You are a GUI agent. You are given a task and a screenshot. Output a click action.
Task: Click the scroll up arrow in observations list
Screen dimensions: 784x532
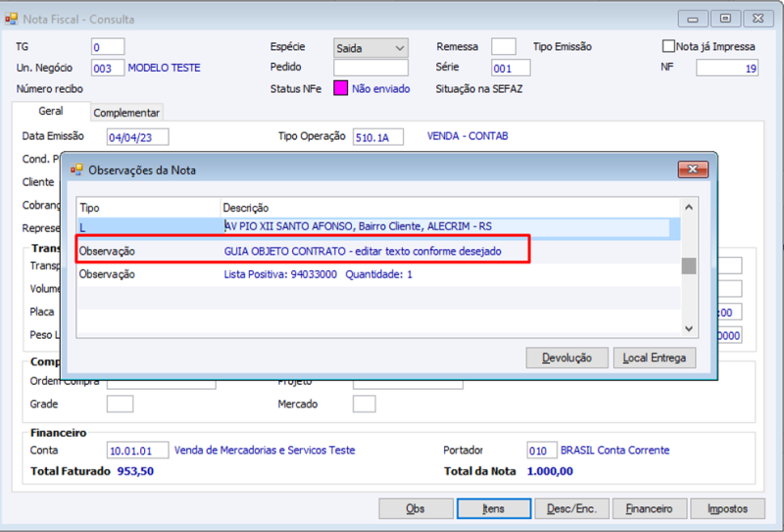click(689, 207)
